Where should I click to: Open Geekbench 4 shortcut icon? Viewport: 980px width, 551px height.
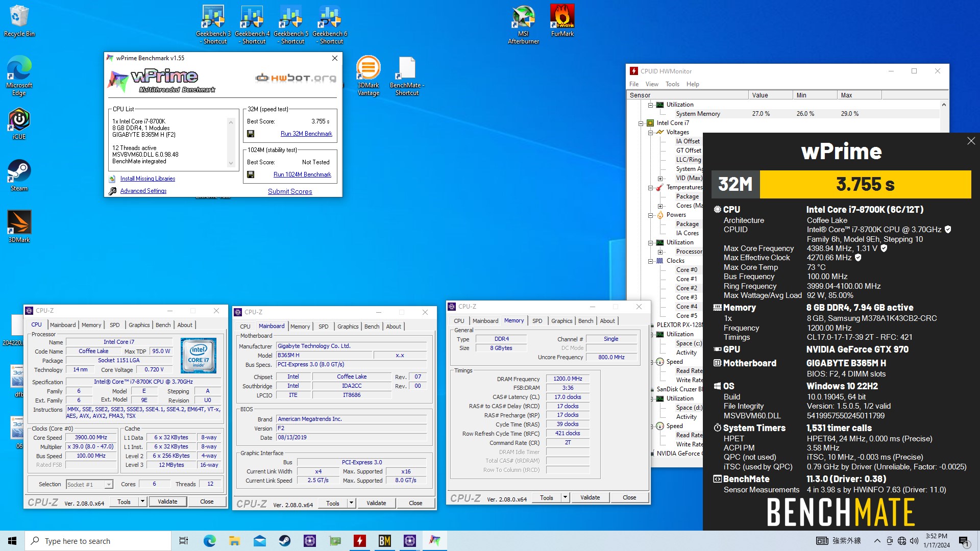point(252,23)
